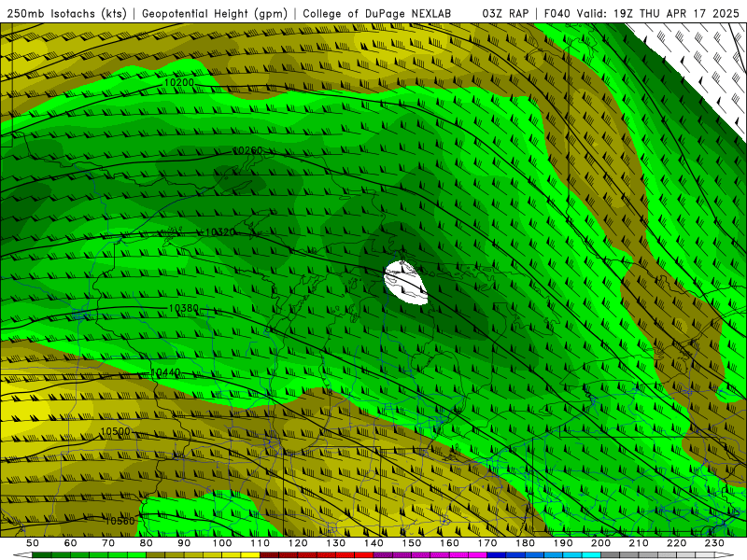Click the 10380 height contour label

pos(183,309)
